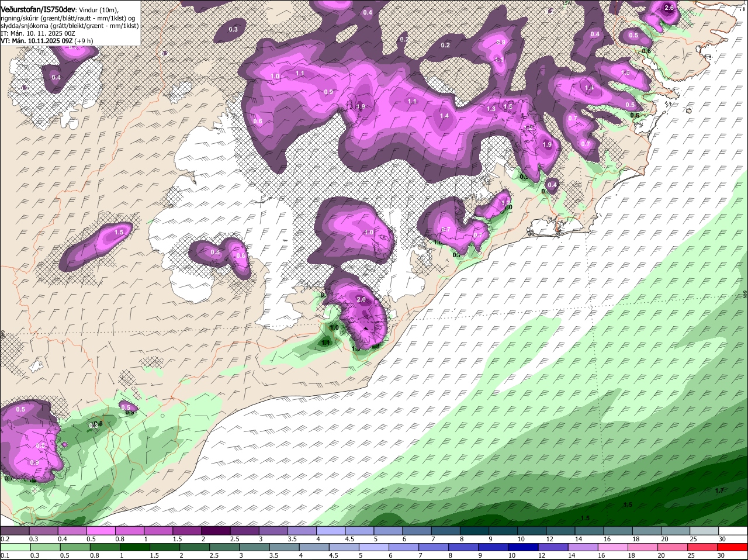This screenshot has height=560, width=748.
Task: Select the upper legend swatch starting at 0.2
Action: [x=15, y=530]
